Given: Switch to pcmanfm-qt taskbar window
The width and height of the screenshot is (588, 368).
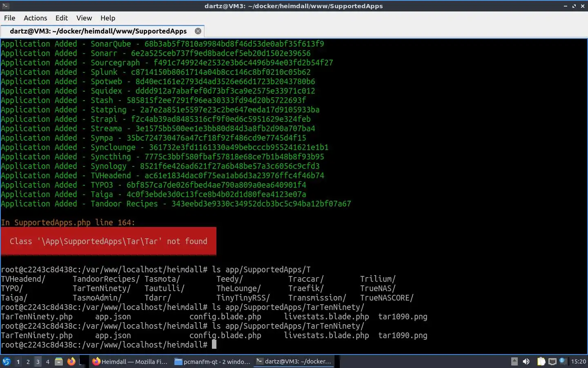Looking at the screenshot, I should pos(212,361).
